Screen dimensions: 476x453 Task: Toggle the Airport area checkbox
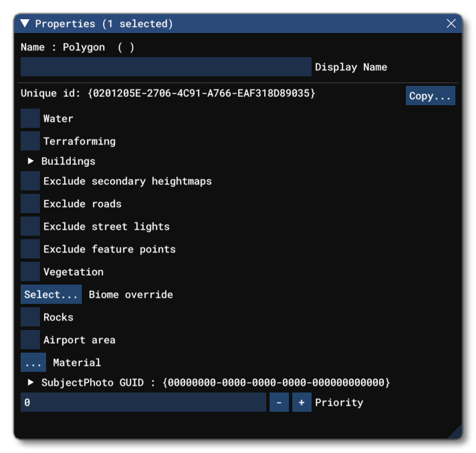pyautogui.click(x=30, y=340)
